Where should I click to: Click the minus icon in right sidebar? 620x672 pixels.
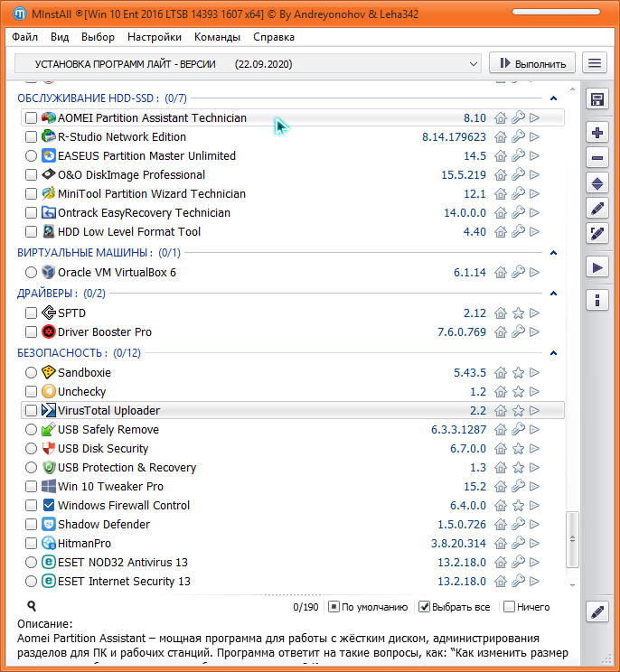point(597,158)
